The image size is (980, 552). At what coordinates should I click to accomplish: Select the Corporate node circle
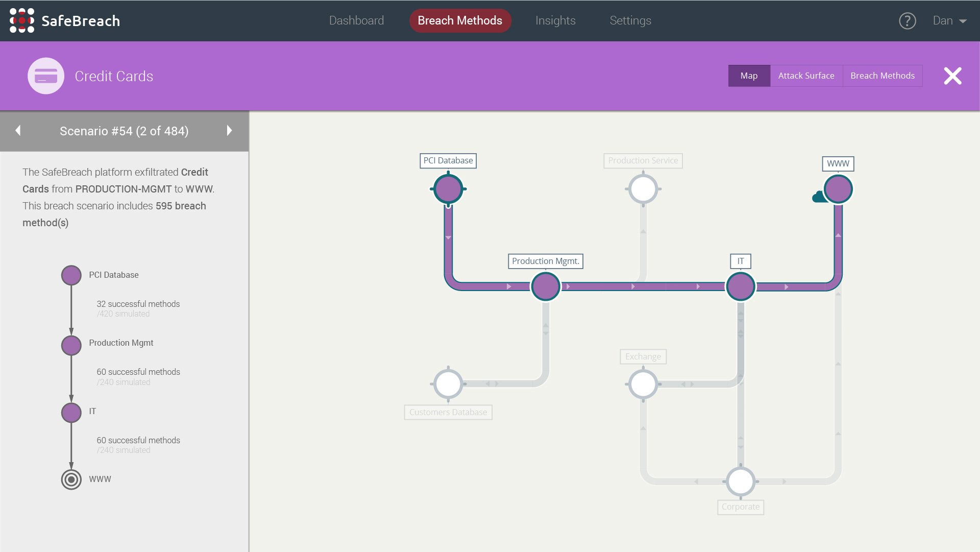[x=741, y=482]
